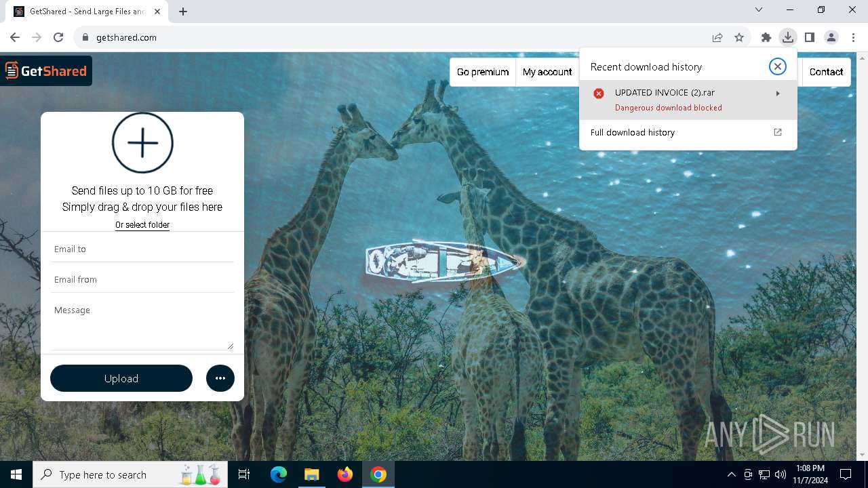This screenshot has width=868, height=488.
Task: Open the Contact menu item
Action: (826, 72)
